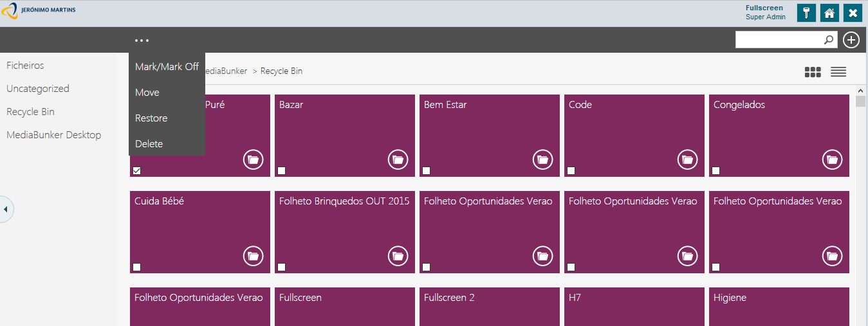Click the key icon in header

[x=806, y=13]
